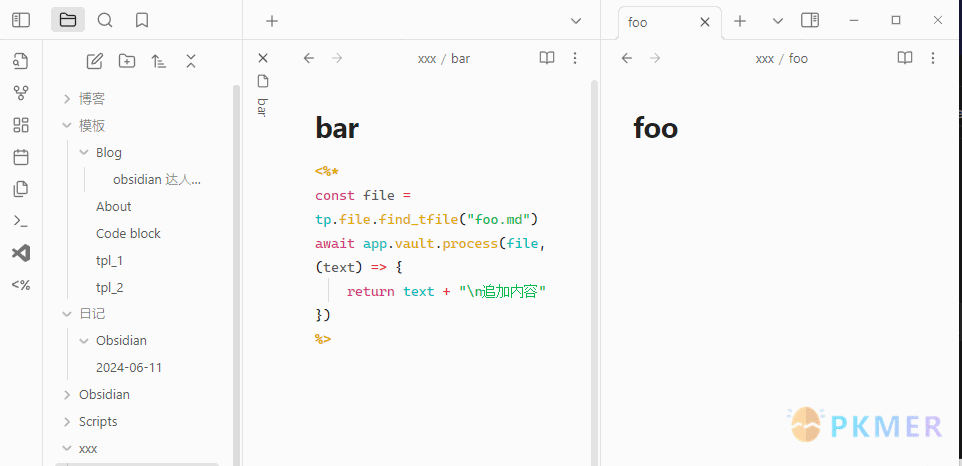Screen dimensions: 962x466
Task: Change the sort order in explorer
Action: click(x=159, y=61)
